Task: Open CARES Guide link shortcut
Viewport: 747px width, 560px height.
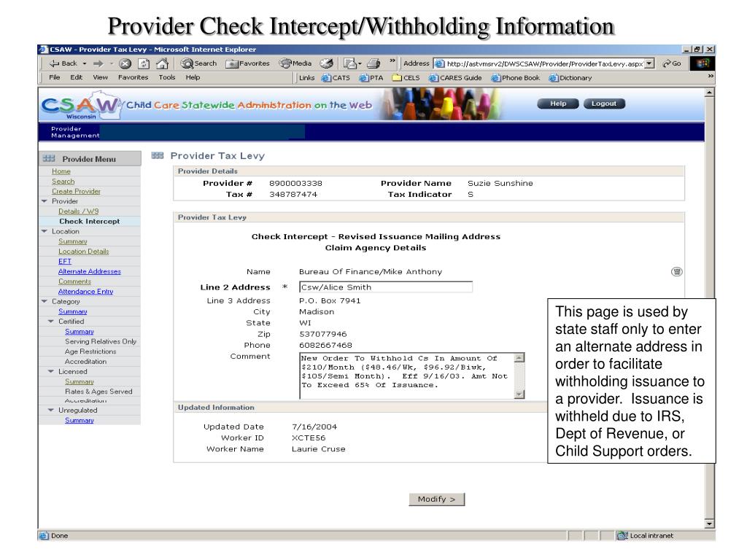Action: (x=455, y=77)
